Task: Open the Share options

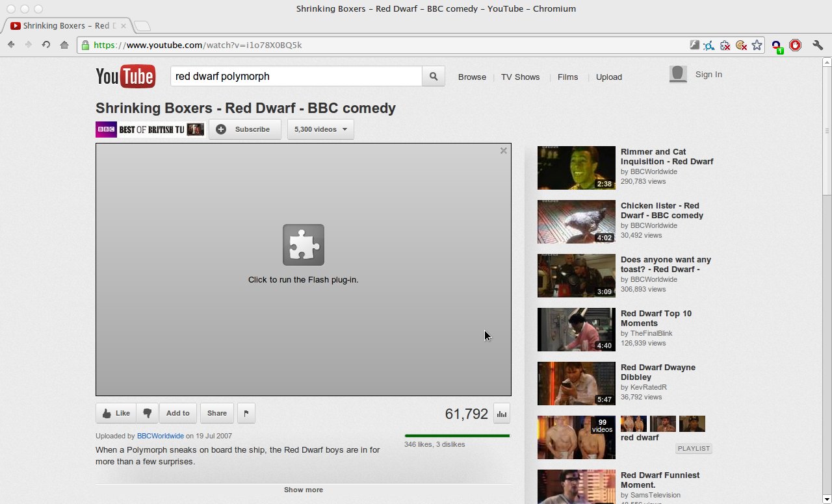Action: pyautogui.click(x=217, y=413)
